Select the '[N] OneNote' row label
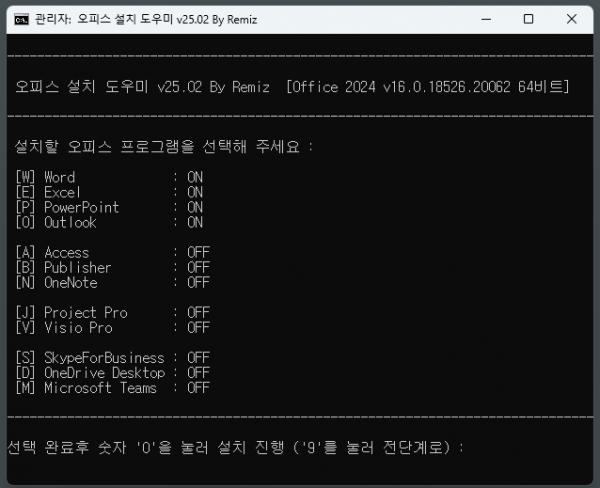The image size is (600, 488). (56, 282)
